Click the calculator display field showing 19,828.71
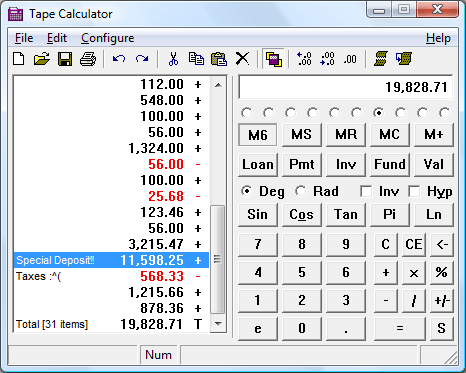466x373 pixels. 346,87
